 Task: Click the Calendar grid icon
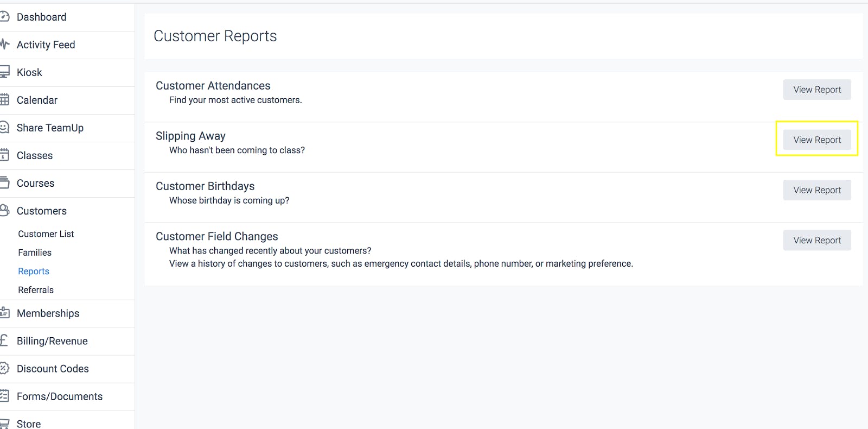(x=4, y=100)
